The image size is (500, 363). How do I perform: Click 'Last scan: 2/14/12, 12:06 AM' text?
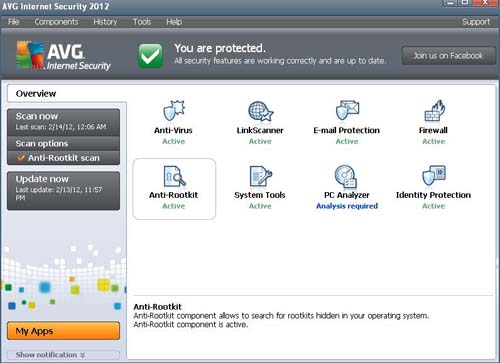coord(61,127)
